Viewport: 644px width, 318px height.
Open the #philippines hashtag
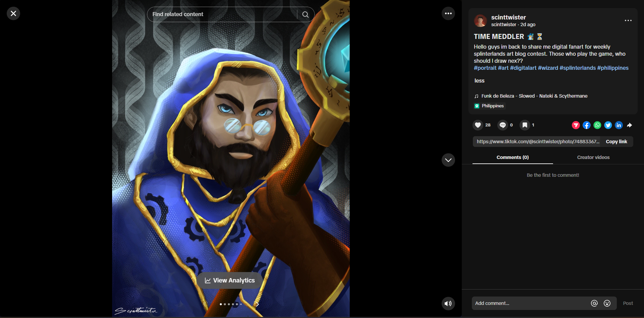click(613, 68)
